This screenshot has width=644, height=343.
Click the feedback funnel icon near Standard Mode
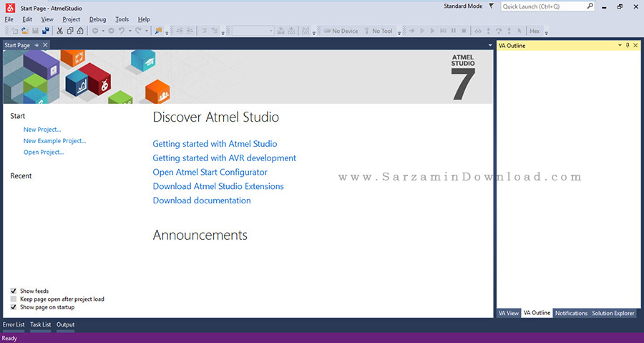tap(491, 6)
